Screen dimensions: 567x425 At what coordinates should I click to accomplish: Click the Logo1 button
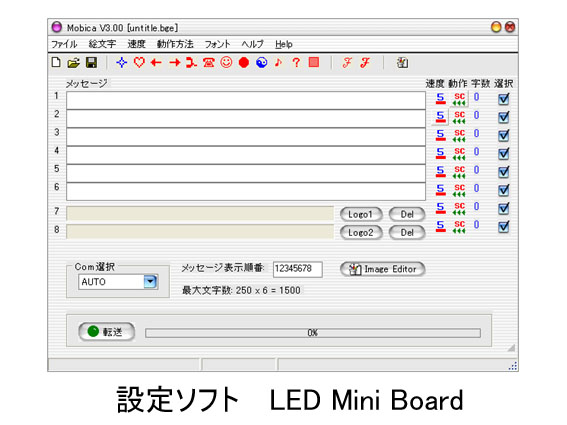(361, 214)
